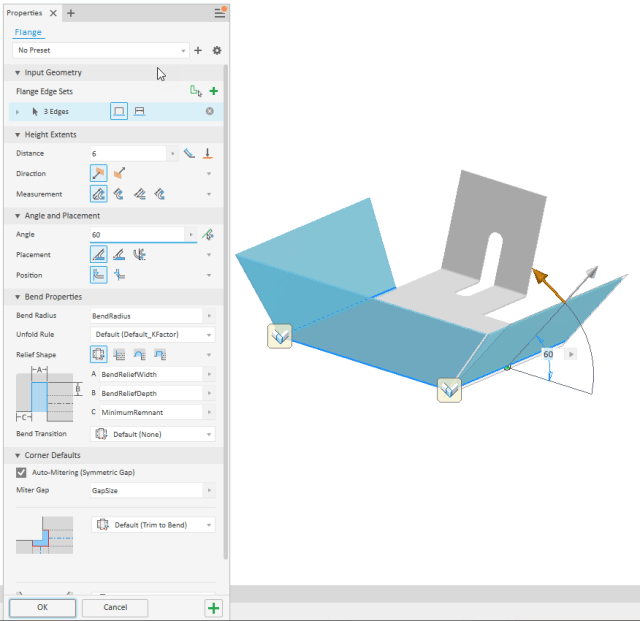Click the Distance value field
The height and width of the screenshot is (621, 640).
128,154
